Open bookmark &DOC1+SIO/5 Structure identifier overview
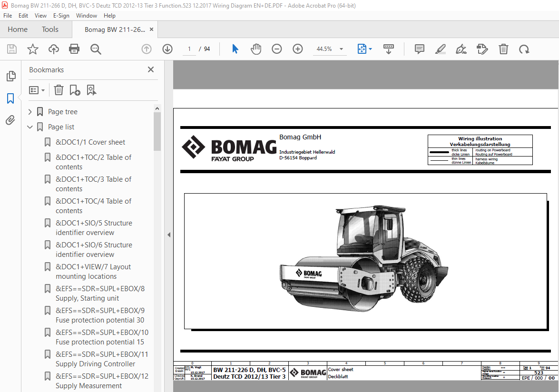The image size is (559, 392). pyautogui.click(x=94, y=228)
